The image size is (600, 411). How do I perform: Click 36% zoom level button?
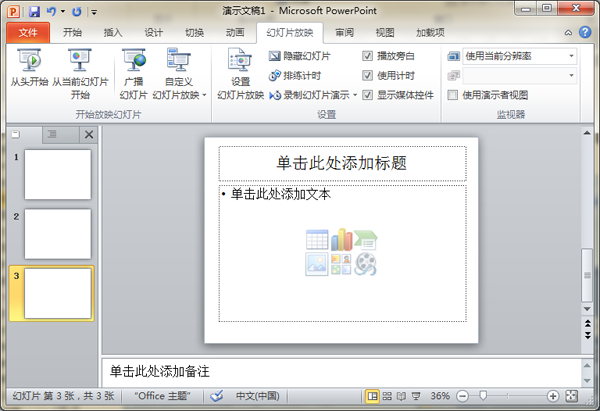click(440, 396)
